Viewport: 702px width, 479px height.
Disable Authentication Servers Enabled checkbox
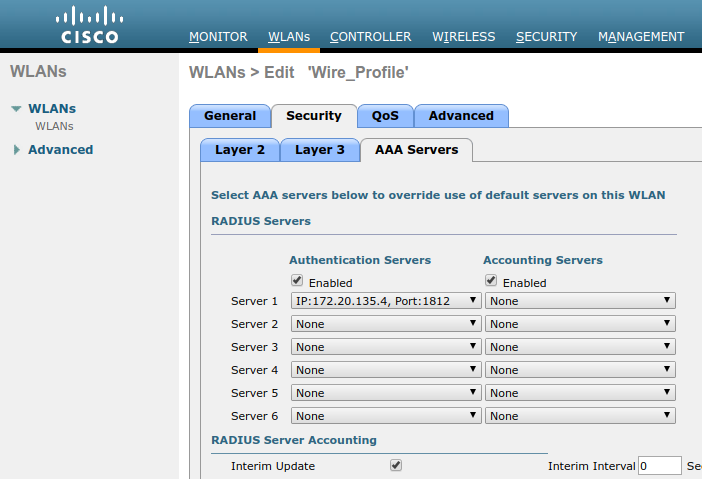[x=297, y=281]
